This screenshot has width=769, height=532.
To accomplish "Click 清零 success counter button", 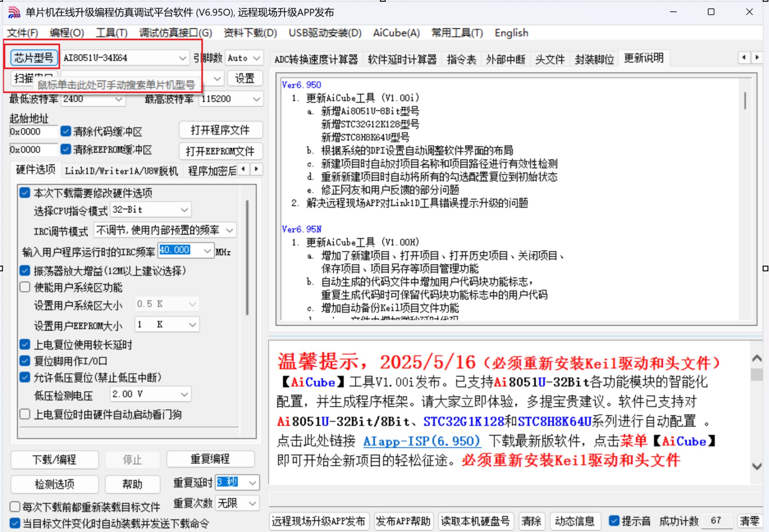I will pos(749,521).
